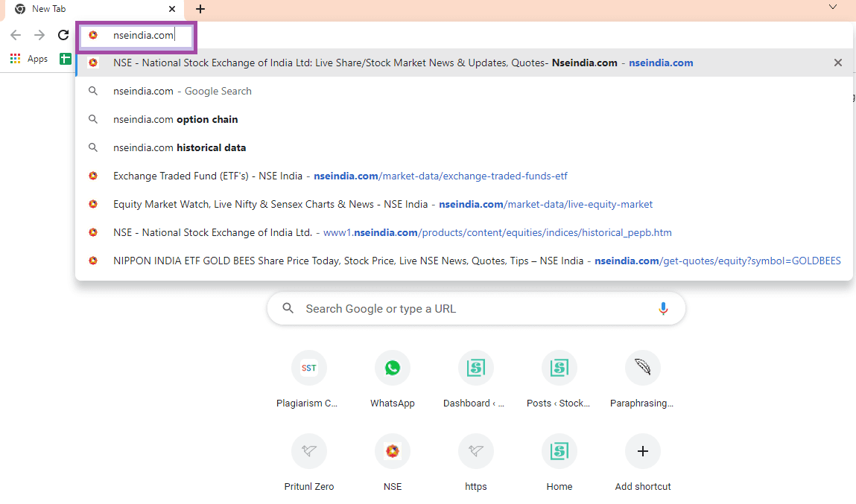Click the magnifier icon beside historical data suggestion
This screenshot has width=856, height=504.
point(93,148)
